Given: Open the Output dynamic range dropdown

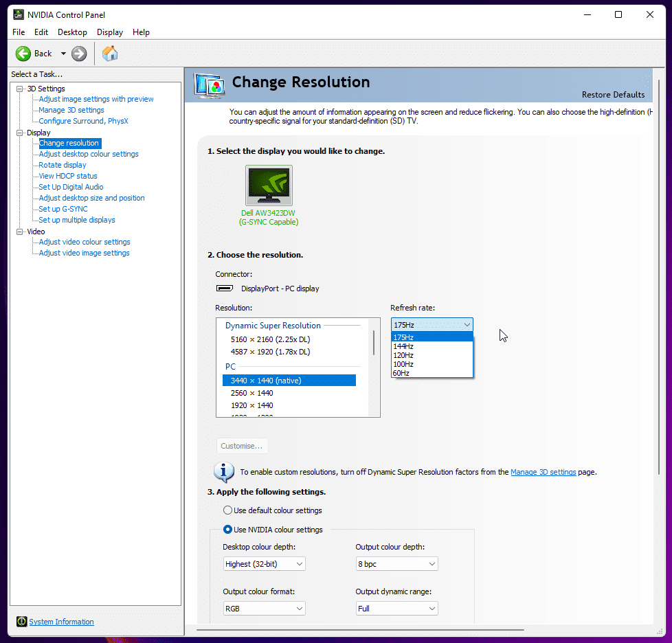Looking at the screenshot, I should pos(397,608).
